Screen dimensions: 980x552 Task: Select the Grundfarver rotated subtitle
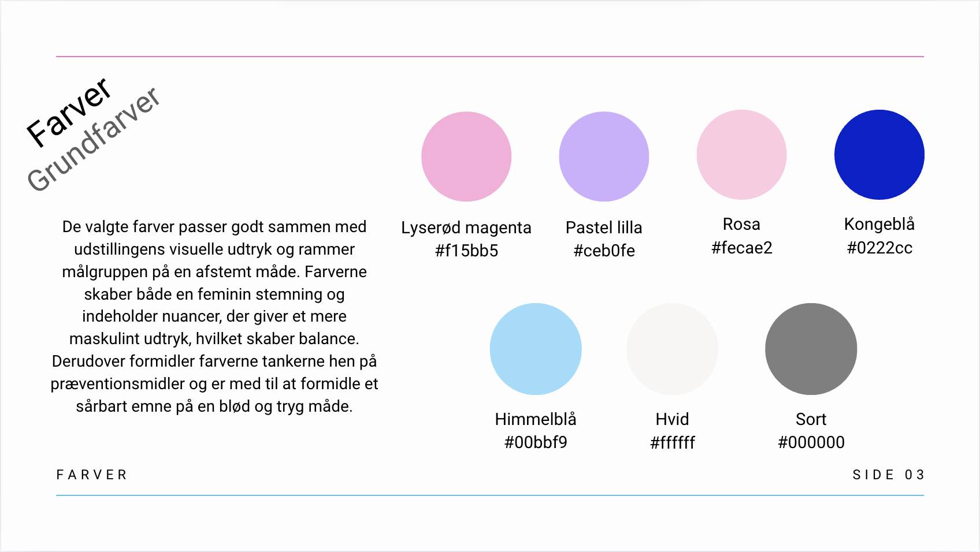[94, 139]
